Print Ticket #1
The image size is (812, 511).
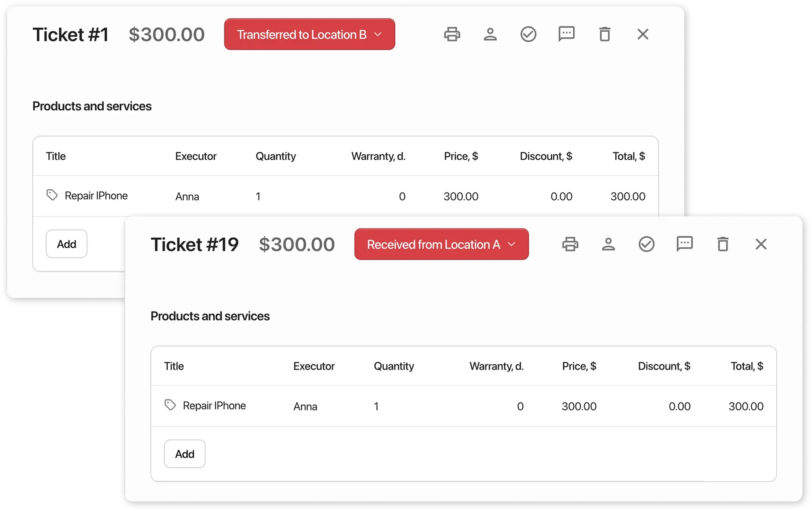coord(452,34)
